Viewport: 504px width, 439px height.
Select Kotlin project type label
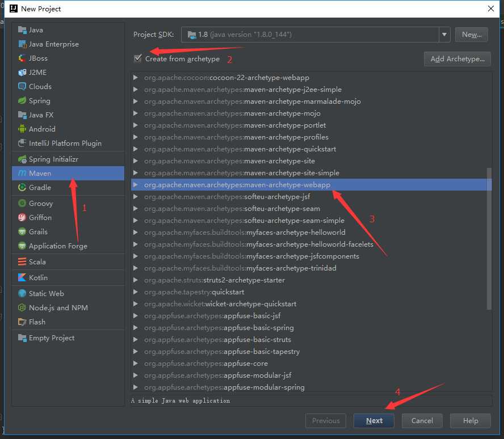(x=38, y=277)
